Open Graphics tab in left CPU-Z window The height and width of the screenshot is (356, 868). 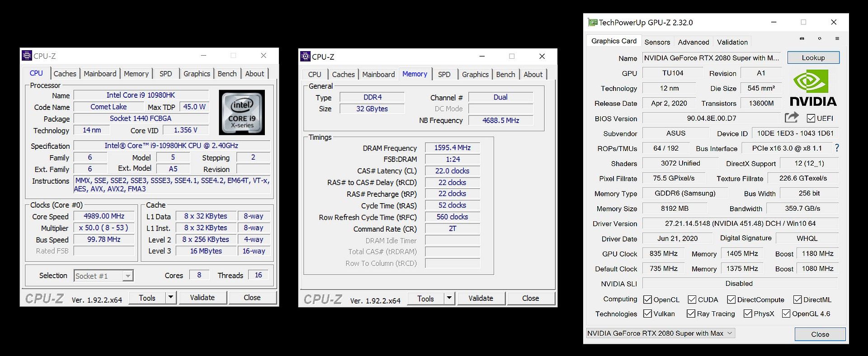197,73
